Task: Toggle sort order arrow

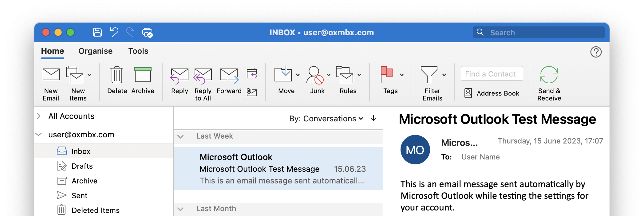Action: [x=373, y=118]
